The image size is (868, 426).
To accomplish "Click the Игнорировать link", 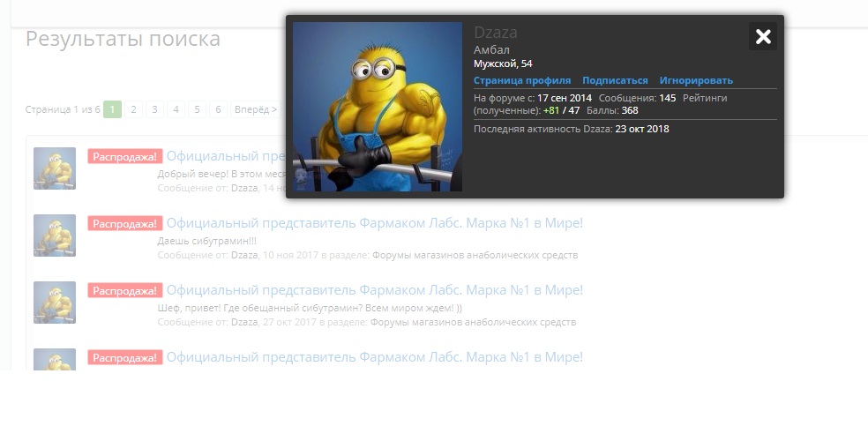I will pyautogui.click(x=696, y=80).
